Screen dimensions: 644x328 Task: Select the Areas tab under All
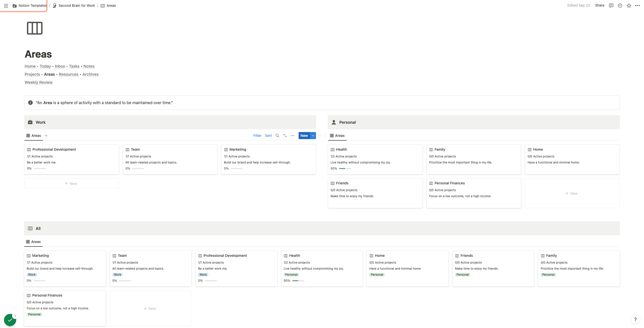33,242
